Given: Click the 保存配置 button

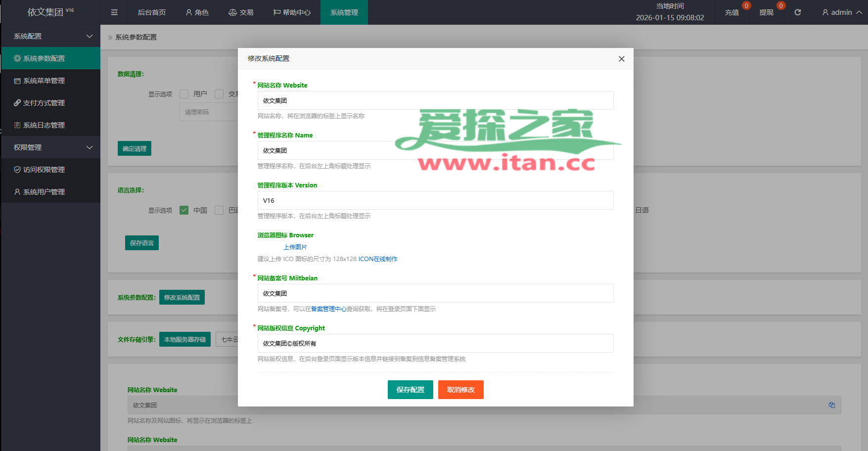Looking at the screenshot, I should (410, 390).
